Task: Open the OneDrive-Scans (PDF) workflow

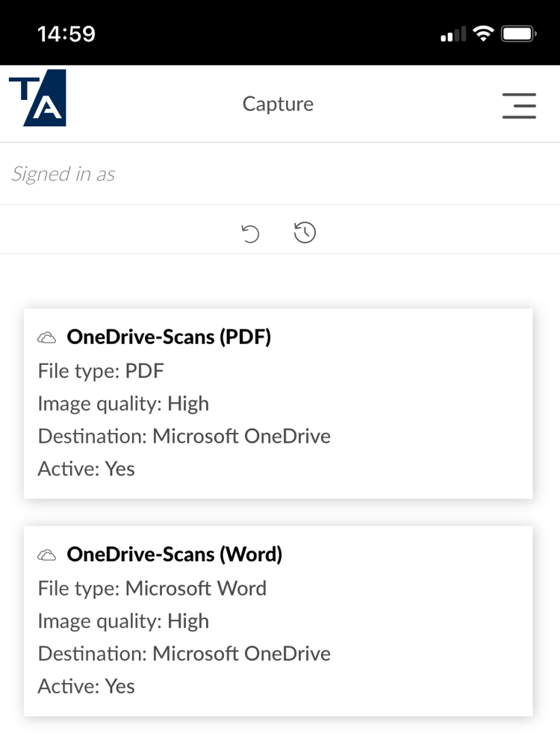Action: point(169,337)
